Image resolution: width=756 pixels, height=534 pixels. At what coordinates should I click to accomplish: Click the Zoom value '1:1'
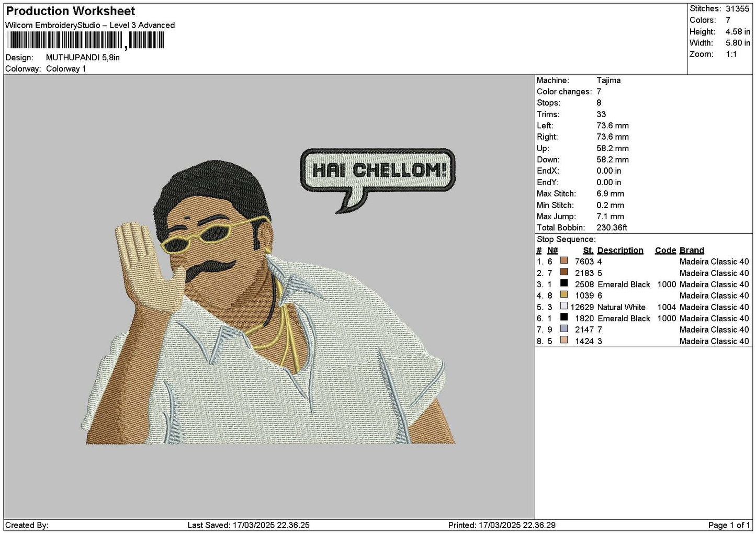click(x=731, y=54)
